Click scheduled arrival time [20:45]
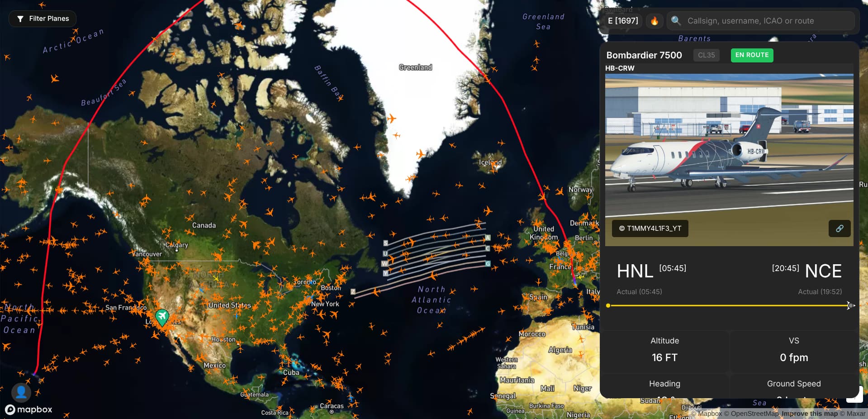Viewport: 868px width, 419px height. click(786, 268)
